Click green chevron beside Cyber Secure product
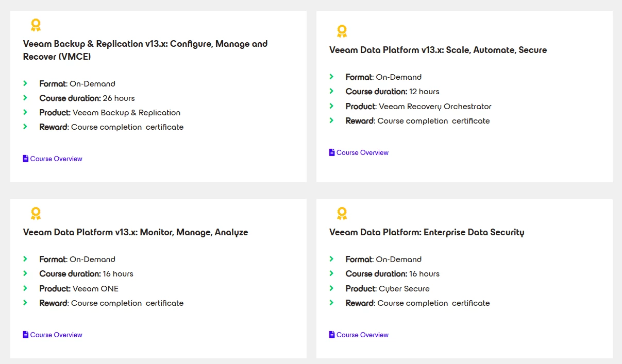Viewport: 622px width, 364px height. click(331, 288)
